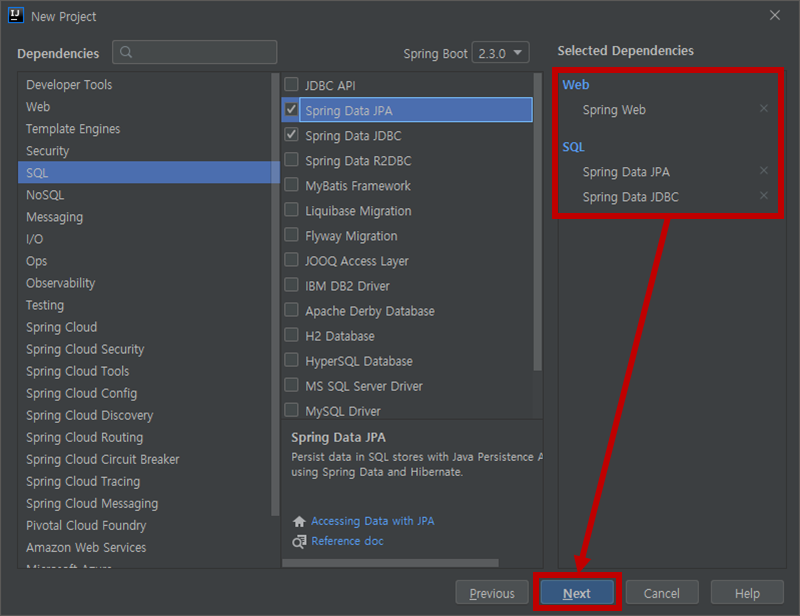Click the IntelliJ logo in title bar
The image size is (800, 616).
[x=16, y=16]
